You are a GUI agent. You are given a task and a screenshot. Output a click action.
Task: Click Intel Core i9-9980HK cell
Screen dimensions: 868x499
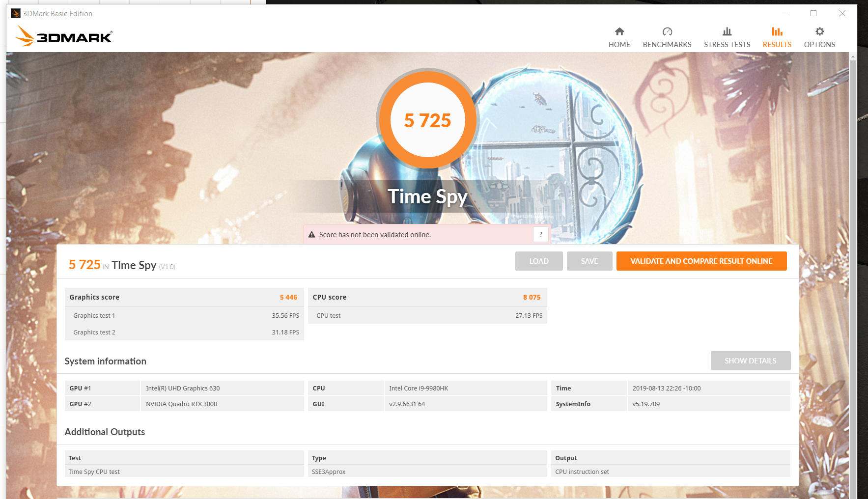pyautogui.click(x=465, y=388)
